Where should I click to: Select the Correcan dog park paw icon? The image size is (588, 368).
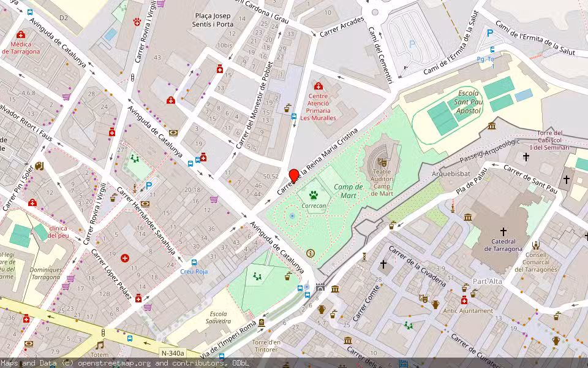coord(314,195)
